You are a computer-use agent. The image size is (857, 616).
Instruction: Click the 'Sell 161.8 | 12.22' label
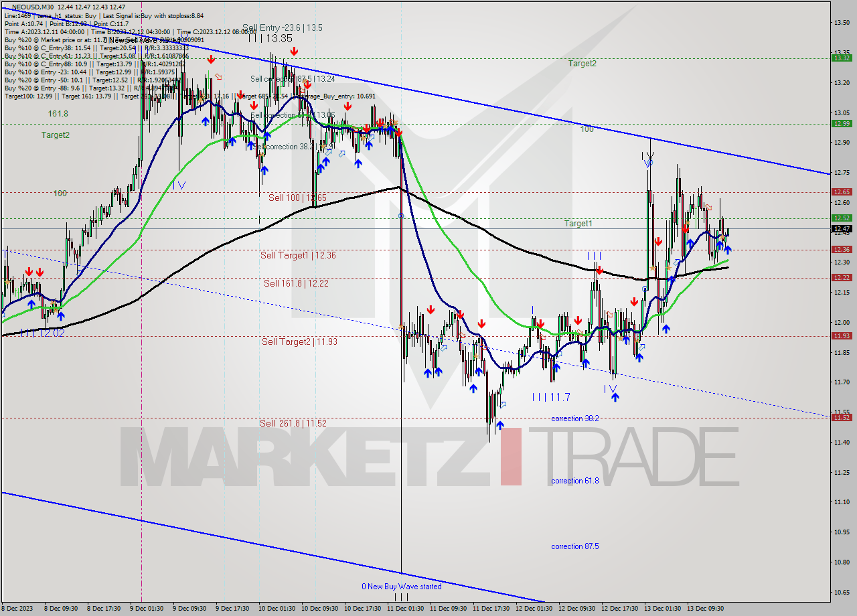[x=296, y=283]
